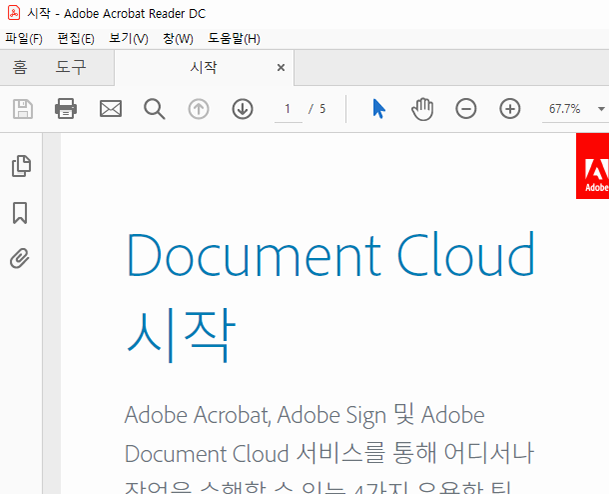The image size is (609, 494).
Task: Zoom out with minus circle icon
Action: (x=466, y=109)
